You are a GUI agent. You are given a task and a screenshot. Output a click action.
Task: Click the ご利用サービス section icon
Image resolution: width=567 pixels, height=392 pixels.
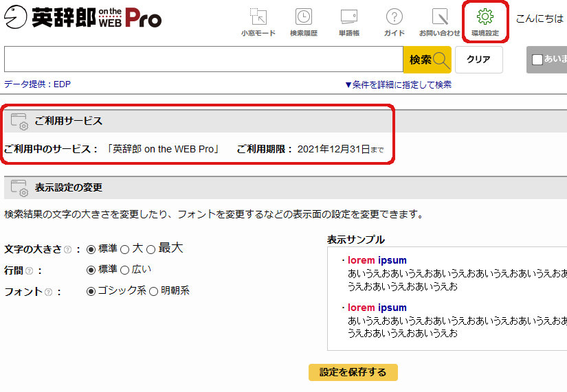(19, 122)
